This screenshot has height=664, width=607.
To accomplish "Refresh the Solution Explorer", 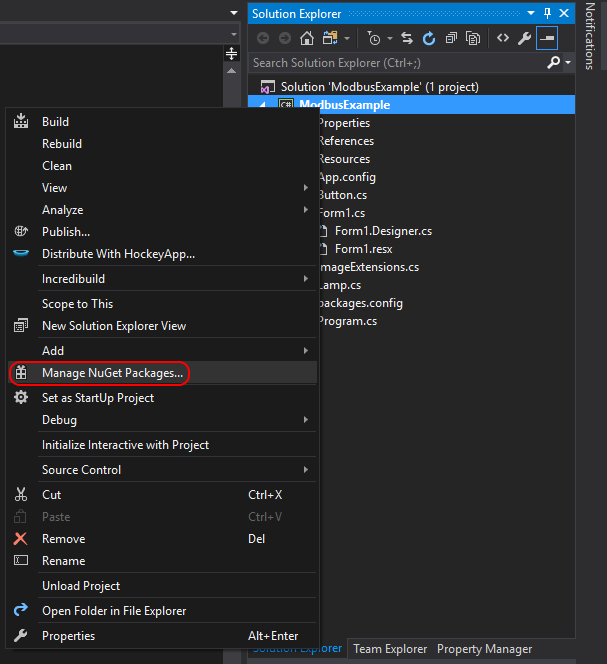I will [x=429, y=38].
